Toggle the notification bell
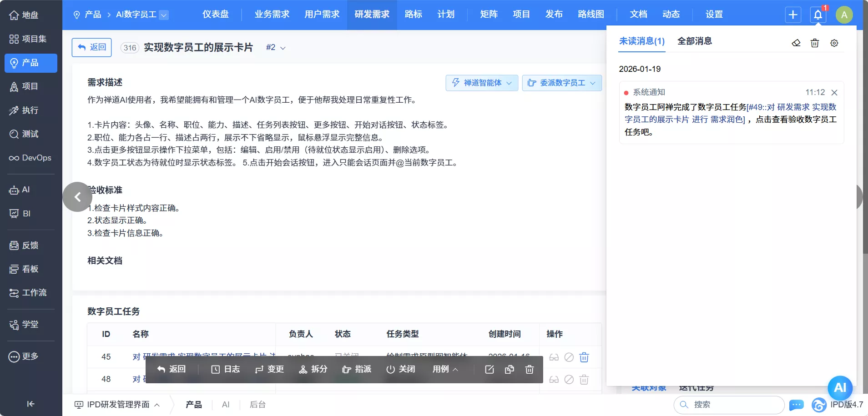This screenshot has height=416, width=868. coord(817,14)
